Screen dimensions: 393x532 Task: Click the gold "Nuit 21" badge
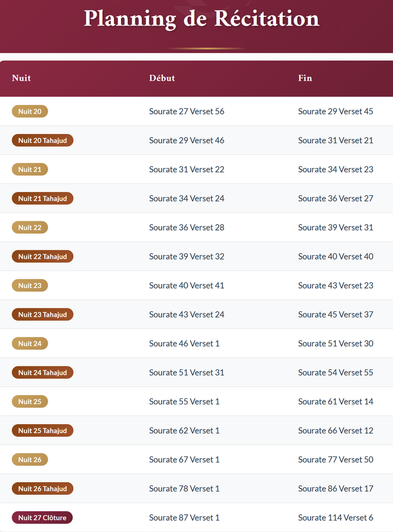pyautogui.click(x=30, y=169)
